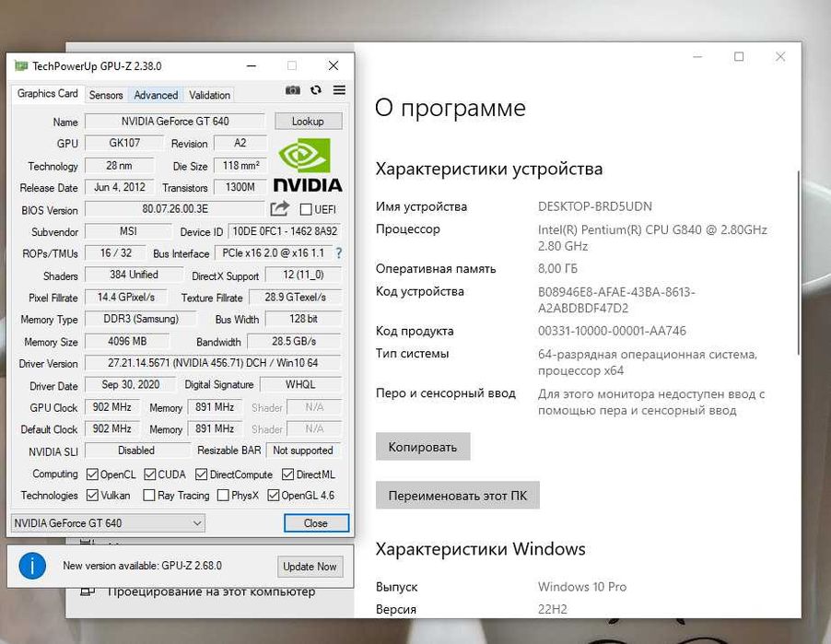Open the Advanced tab
The height and width of the screenshot is (644, 831).
point(156,95)
